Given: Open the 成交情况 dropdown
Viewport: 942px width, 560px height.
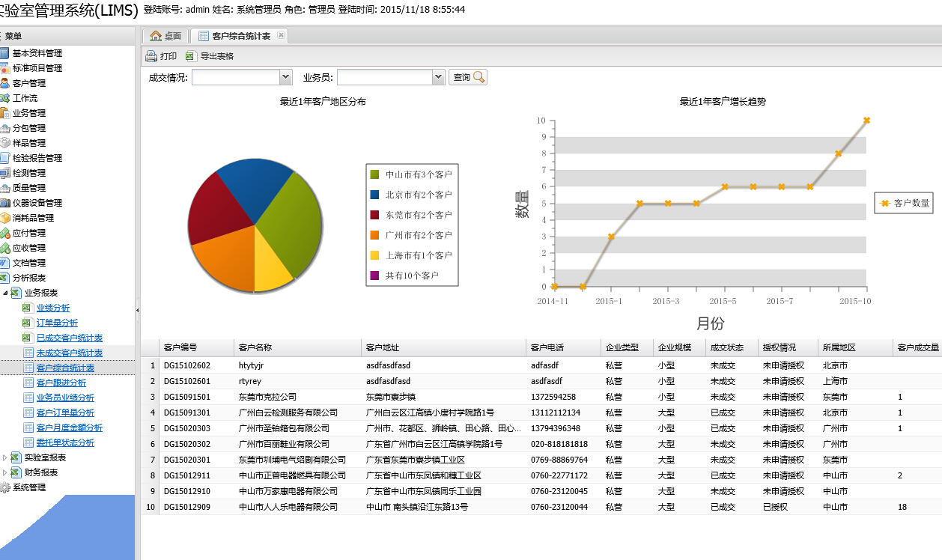Looking at the screenshot, I should [x=285, y=77].
